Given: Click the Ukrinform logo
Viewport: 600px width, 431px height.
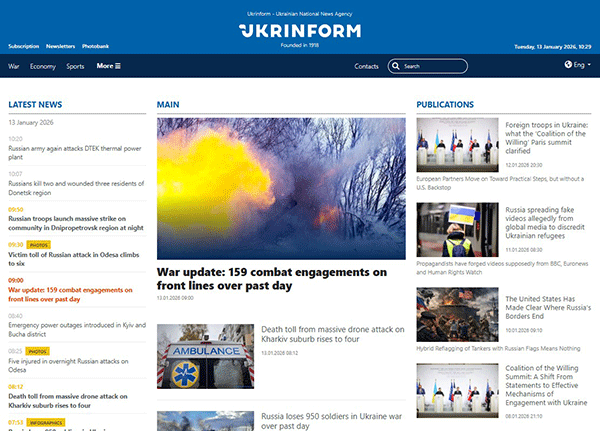Looking at the screenshot, I should click(x=300, y=31).
